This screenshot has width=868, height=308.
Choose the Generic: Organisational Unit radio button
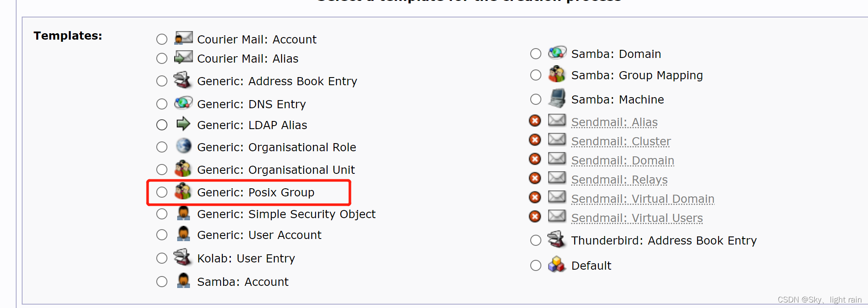pyautogui.click(x=162, y=170)
